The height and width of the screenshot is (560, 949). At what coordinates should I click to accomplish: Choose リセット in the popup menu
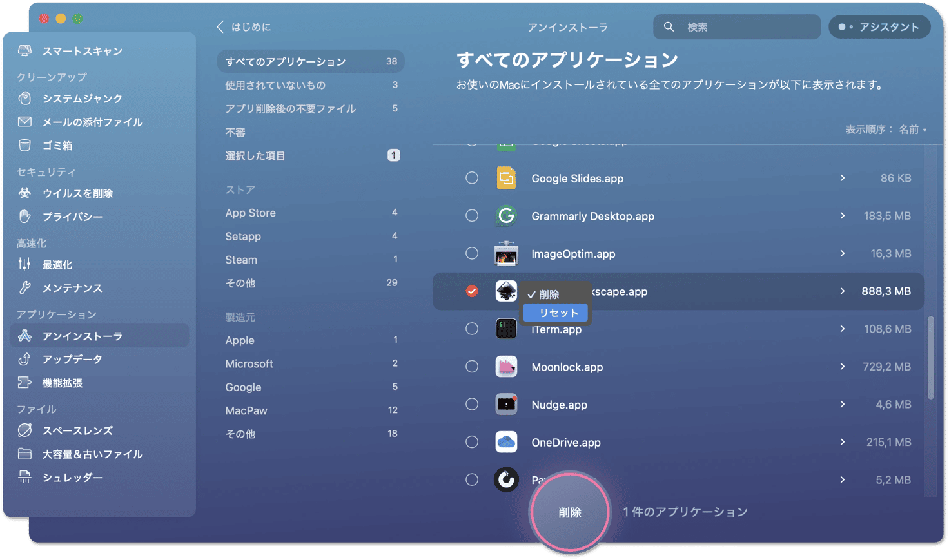[556, 313]
